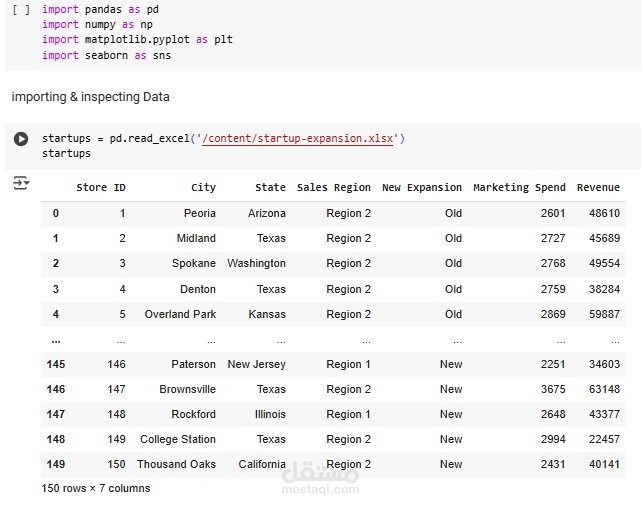This screenshot has height=506, width=641.
Task: Click the Illinois state cell
Action: click(x=270, y=414)
